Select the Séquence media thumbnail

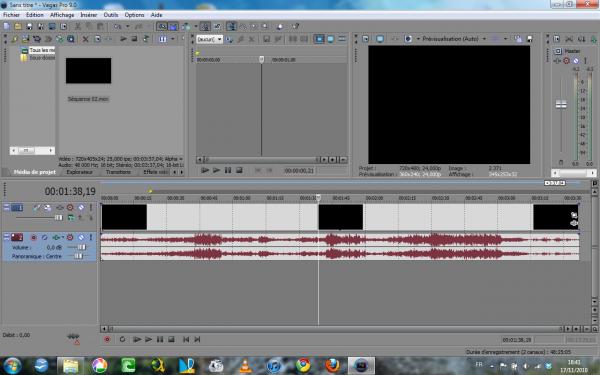click(x=88, y=70)
